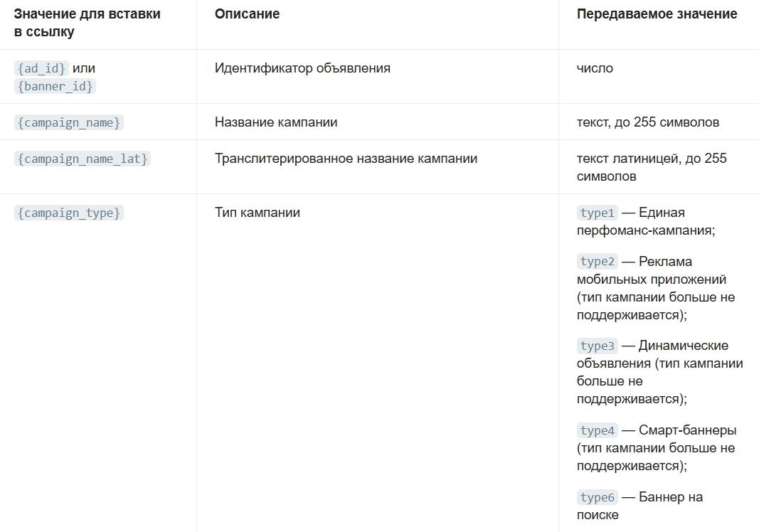Click the "Передаваемое значение" column header
Image resolution: width=759 pixels, height=532 pixels.
pos(657,14)
